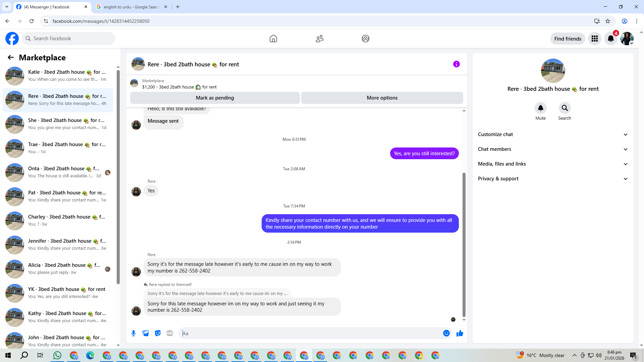The width and height of the screenshot is (644, 362).
Task: Toggle the conversation information icon
Action: pyautogui.click(x=456, y=64)
